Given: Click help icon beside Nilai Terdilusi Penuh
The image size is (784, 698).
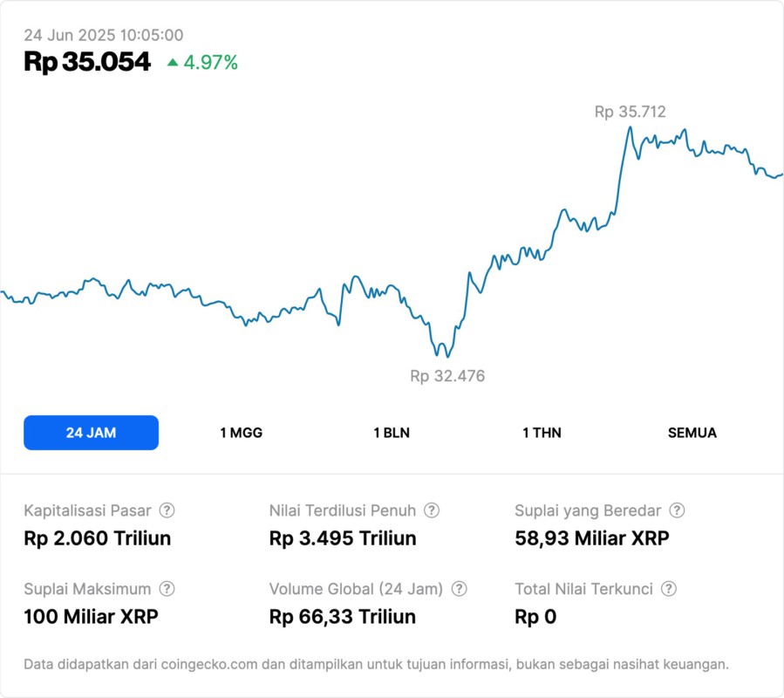Looking at the screenshot, I should 432,510.
